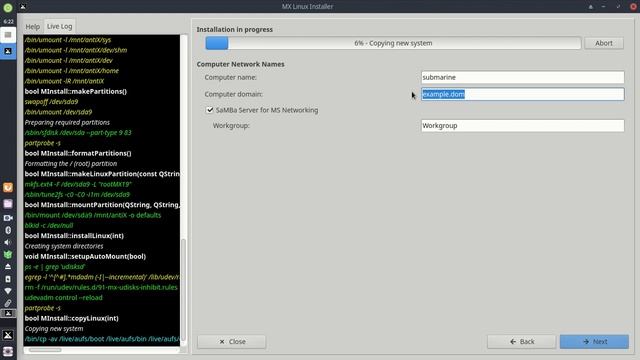The height and width of the screenshot is (360, 640).
Task: Click the keep-above arrow in the title bar
Action: 590,7
